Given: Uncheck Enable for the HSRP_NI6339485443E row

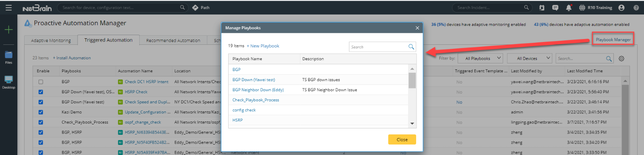Looking at the screenshot, I should click(x=41, y=132).
